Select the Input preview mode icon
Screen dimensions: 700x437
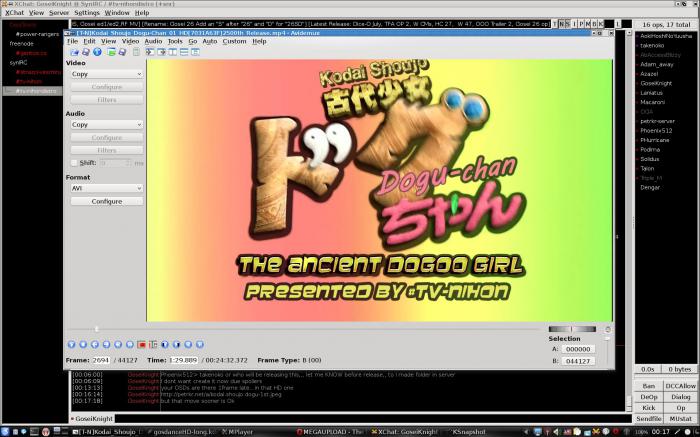tap(150, 52)
